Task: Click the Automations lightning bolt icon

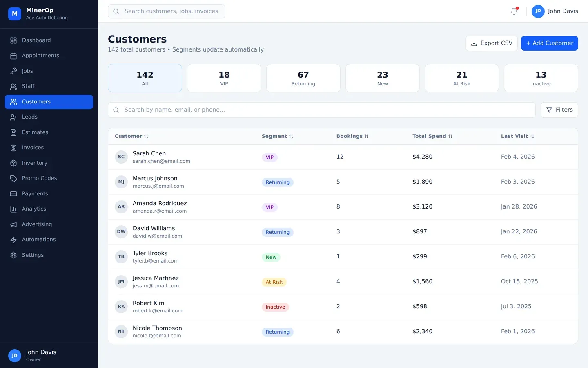Action: coord(13,240)
